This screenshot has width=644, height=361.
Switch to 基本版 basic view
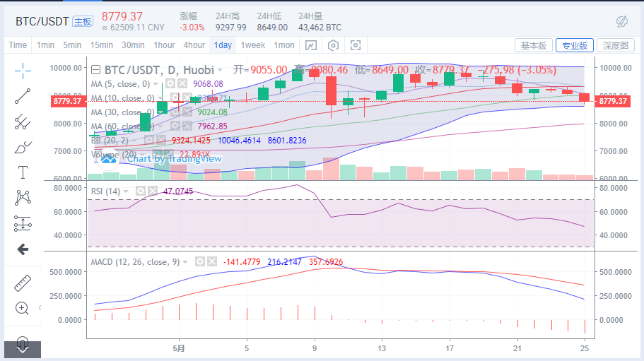coord(533,45)
